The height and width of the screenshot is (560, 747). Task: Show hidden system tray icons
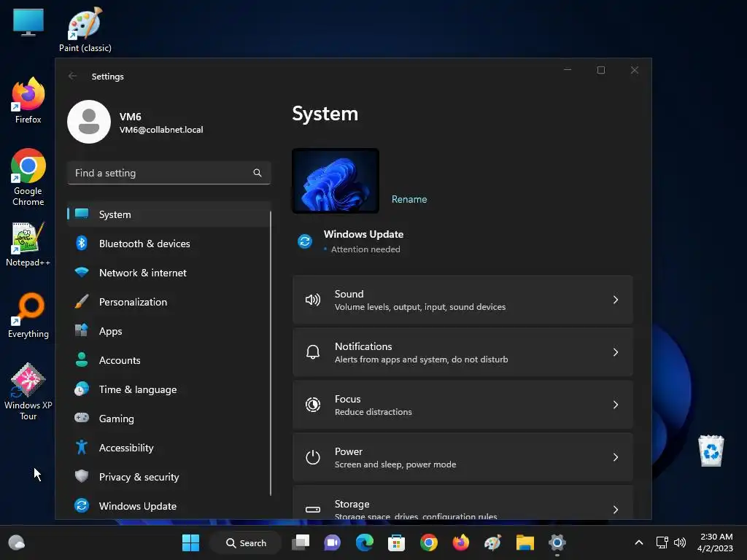pyautogui.click(x=639, y=542)
